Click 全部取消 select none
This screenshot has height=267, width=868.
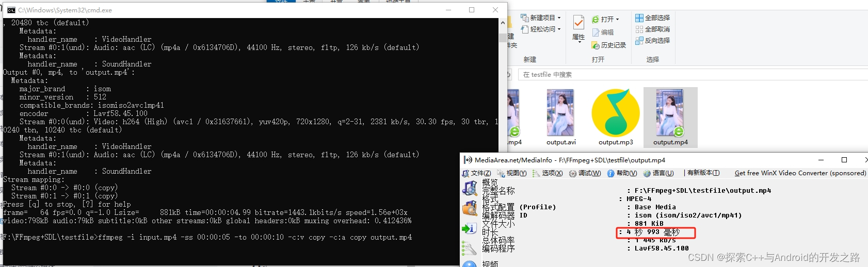[x=653, y=29]
